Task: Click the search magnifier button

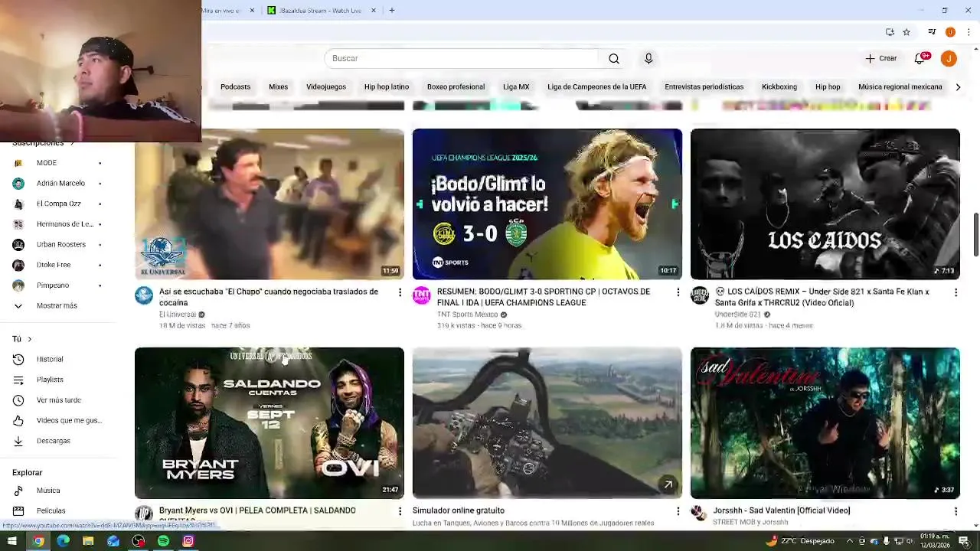Action: point(614,59)
